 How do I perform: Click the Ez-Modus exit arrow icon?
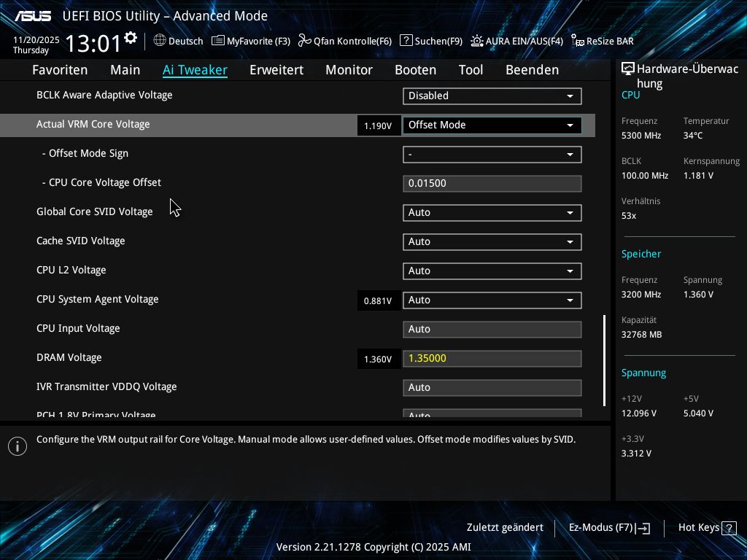pyautogui.click(x=643, y=528)
